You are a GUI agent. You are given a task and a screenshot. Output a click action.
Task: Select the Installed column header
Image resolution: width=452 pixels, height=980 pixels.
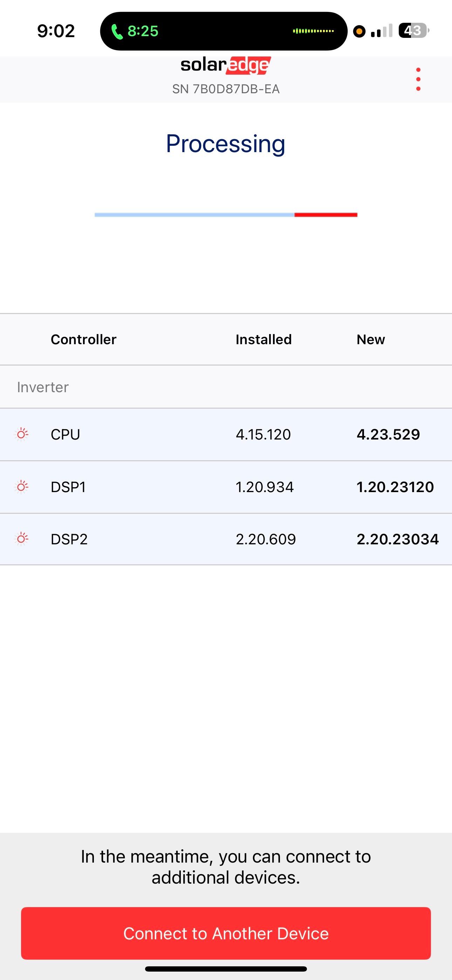263,339
